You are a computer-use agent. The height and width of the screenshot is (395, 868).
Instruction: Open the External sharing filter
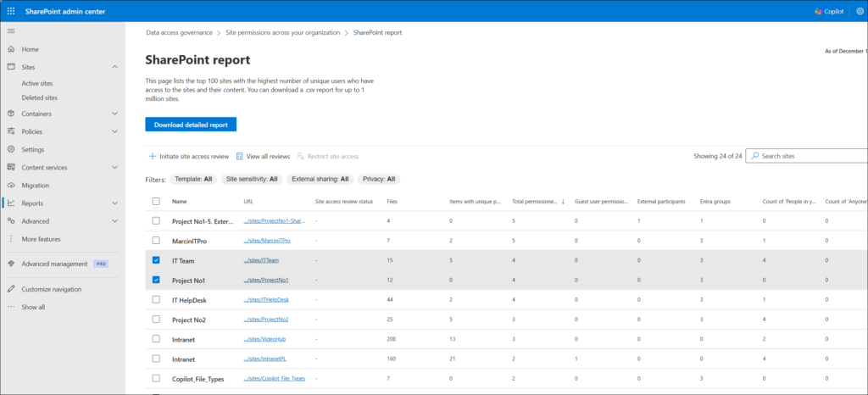(320, 179)
